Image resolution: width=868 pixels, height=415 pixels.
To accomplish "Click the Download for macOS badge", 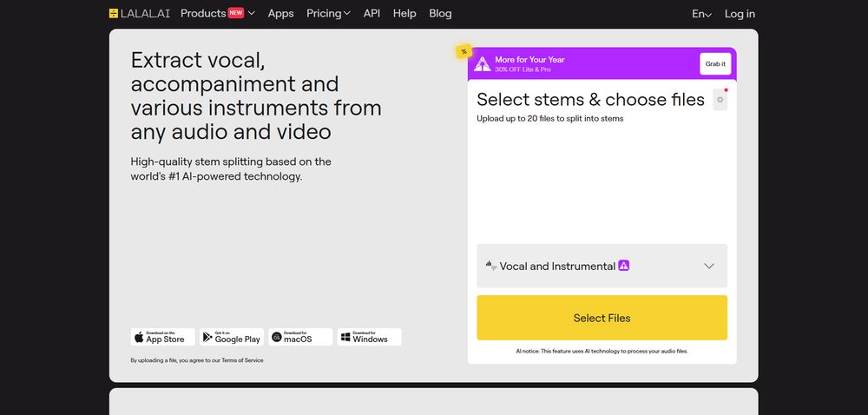I will coord(301,337).
